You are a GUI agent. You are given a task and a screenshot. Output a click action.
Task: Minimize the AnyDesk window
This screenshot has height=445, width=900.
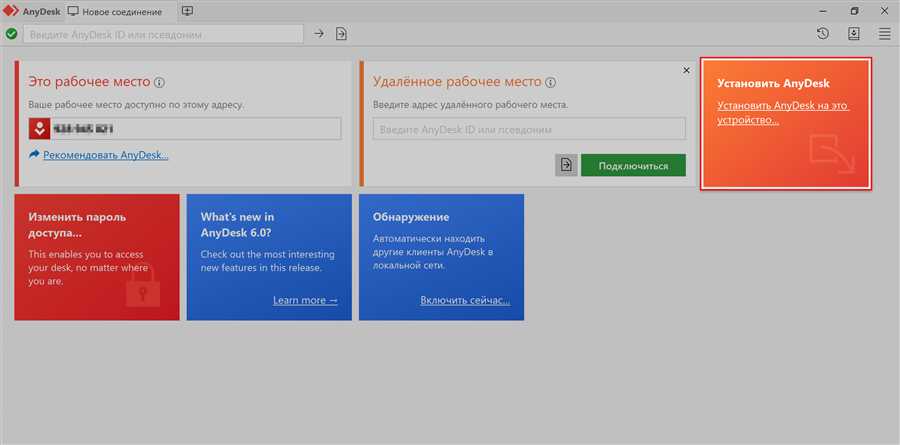[824, 11]
